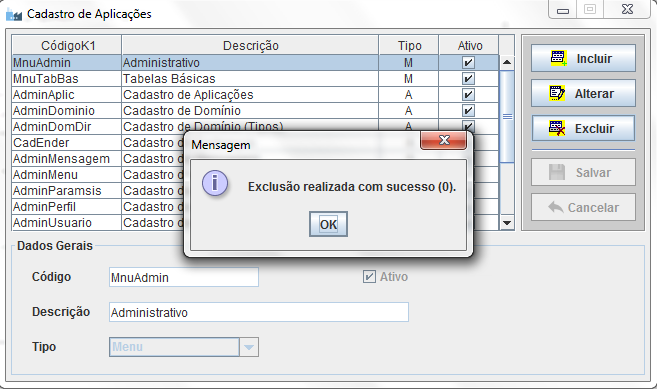This screenshot has height=389, width=657.
Task: Click the info icon in the Mensagem dialog
Action: tap(215, 184)
